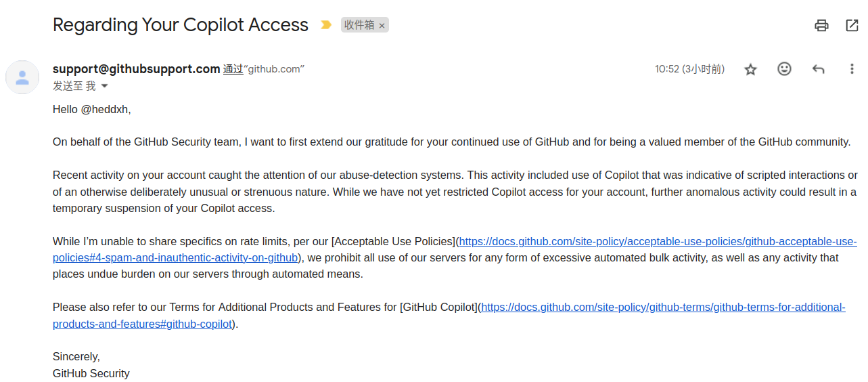
Task: Print this email with the printer icon
Action: [x=821, y=26]
